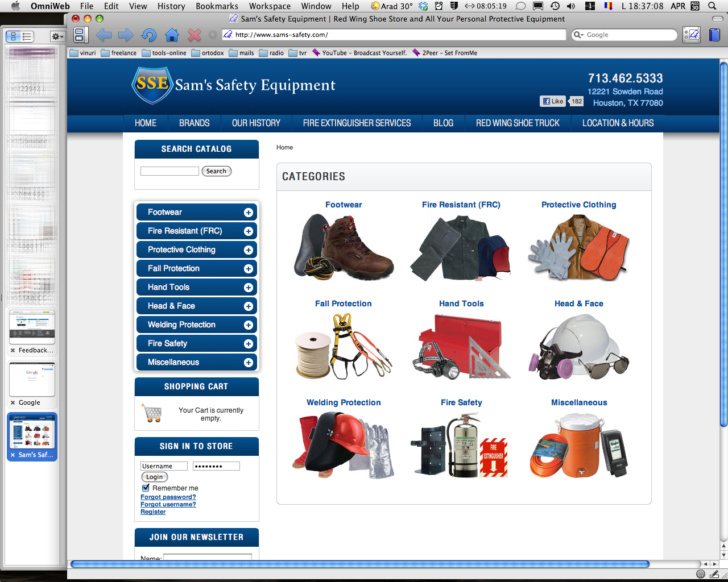728x582 pixels.
Task: Click the catalog Search button
Action: coord(216,171)
